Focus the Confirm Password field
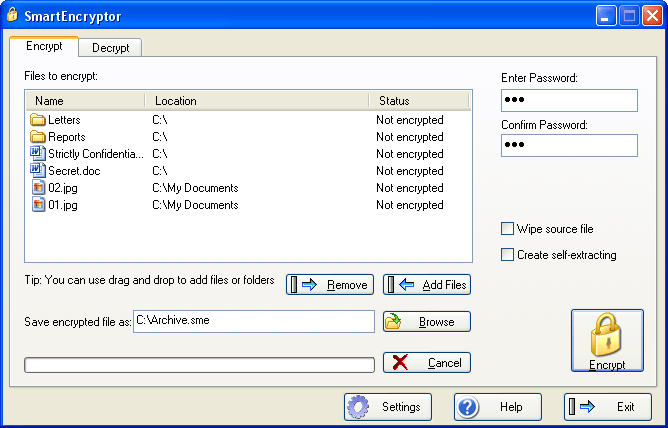The width and height of the screenshot is (668, 428). click(569, 145)
